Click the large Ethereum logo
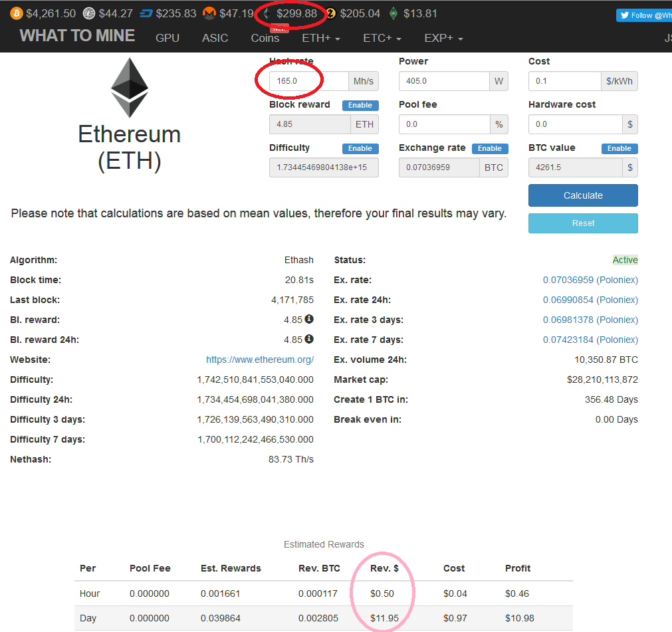Image resolution: width=672 pixels, height=632 pixels. click(x=130, y=88)
